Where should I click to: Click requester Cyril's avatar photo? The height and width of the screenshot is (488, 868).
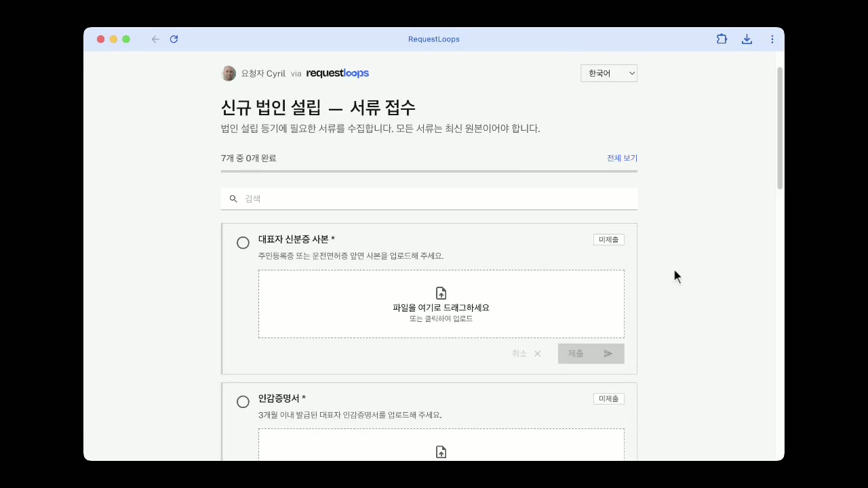point(229,73)
